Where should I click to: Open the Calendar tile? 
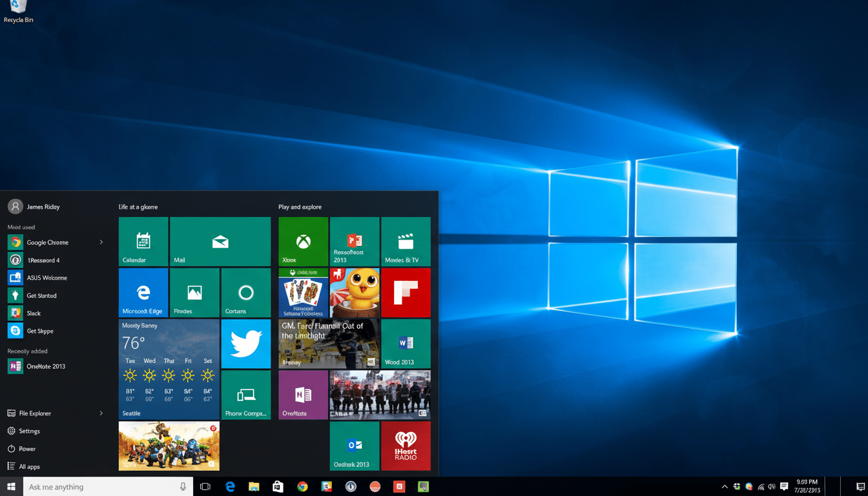(x=143, y=241)
